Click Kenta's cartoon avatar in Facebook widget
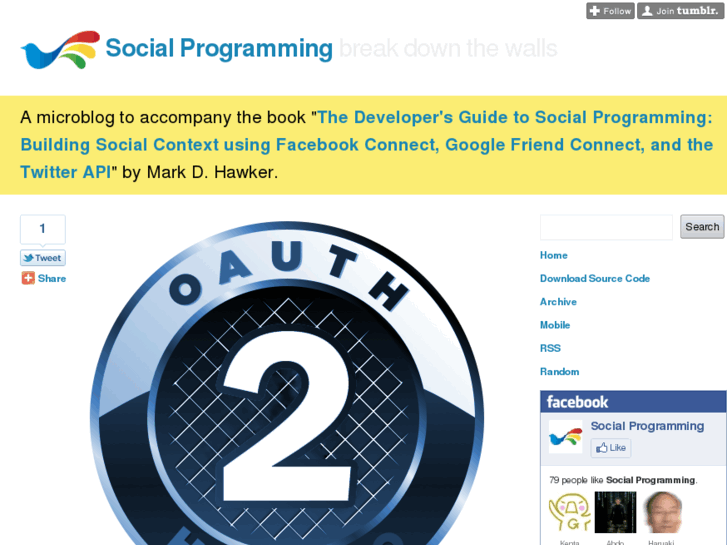Image resolution: width=727 pixels, height=545 pixels. click(x=570, y=512)
